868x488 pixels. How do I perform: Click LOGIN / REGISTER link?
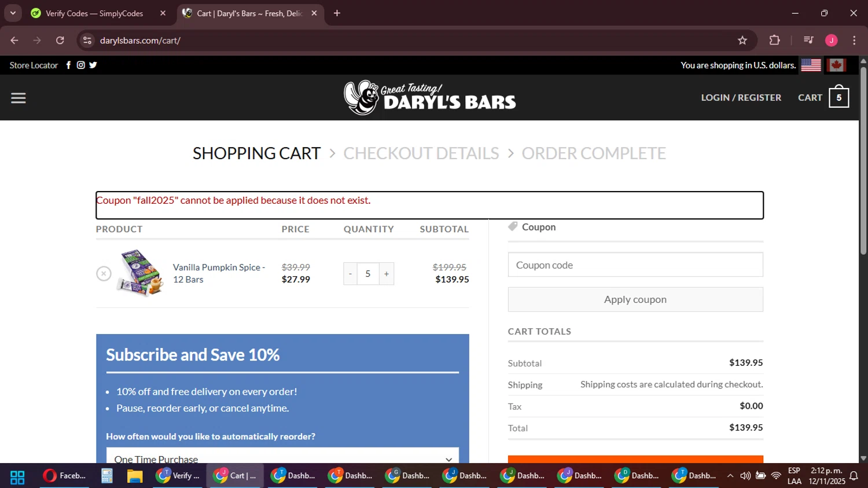point(741,97)
